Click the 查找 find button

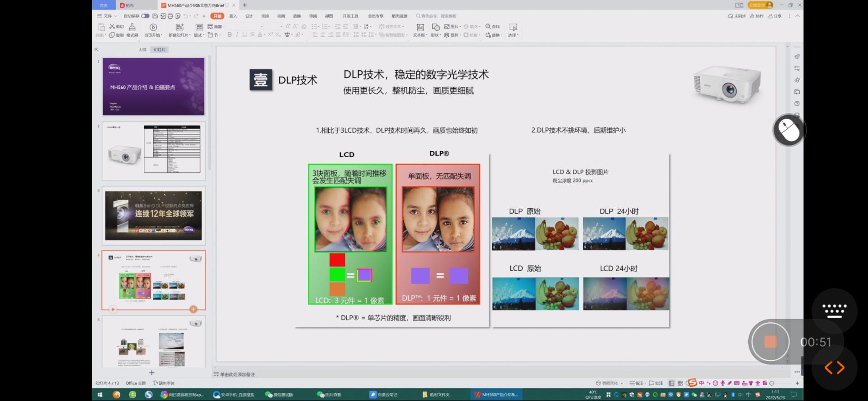click(493, 26)
